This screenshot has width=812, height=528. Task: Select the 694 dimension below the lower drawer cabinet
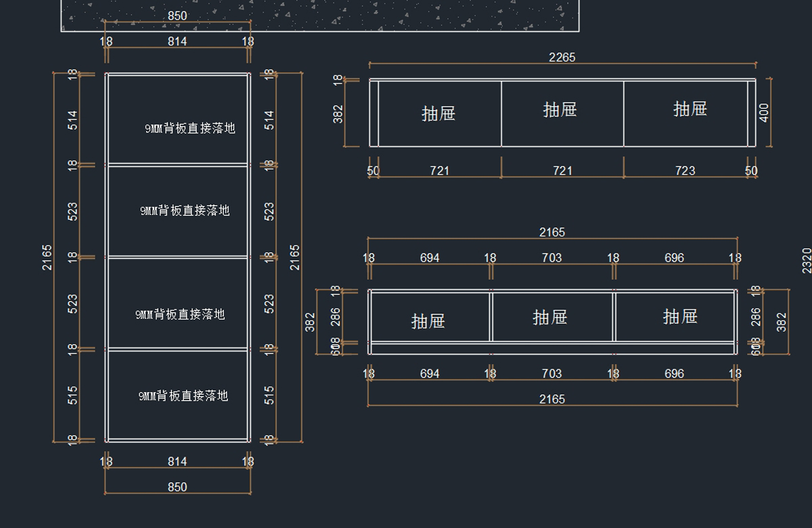click(430, 374)
